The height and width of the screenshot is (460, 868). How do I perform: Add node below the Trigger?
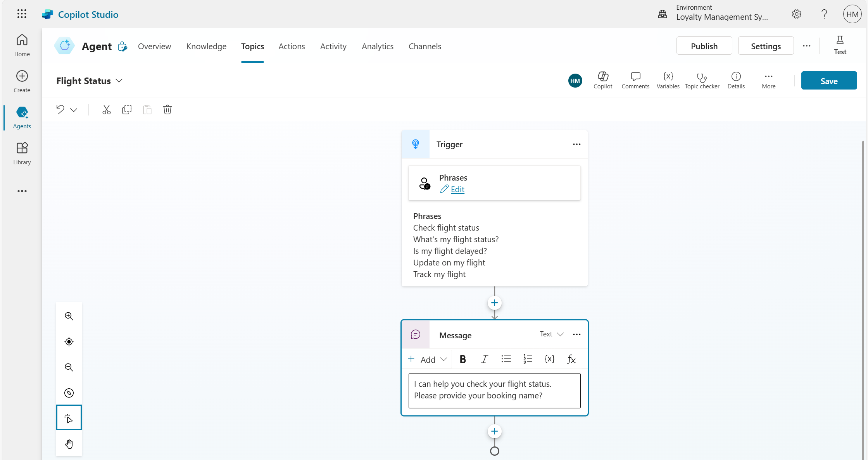(x=494, y=303)
